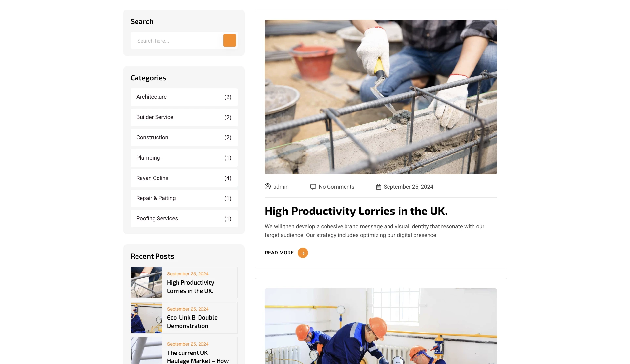Open the Builder Service category
Image resolution: width=630 pixels, height=364 pixels.
tap(184, 117)
